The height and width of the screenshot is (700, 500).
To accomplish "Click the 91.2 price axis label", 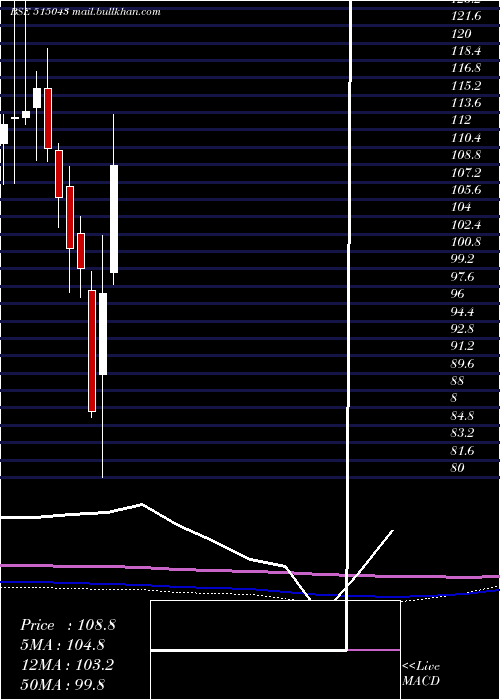I will 463,346.
